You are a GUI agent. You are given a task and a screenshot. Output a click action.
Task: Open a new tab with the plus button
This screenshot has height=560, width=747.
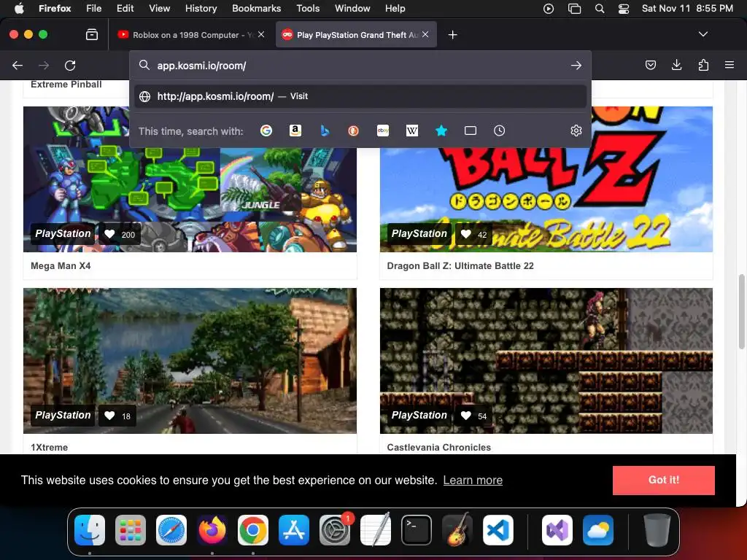[x=452, y=35]
